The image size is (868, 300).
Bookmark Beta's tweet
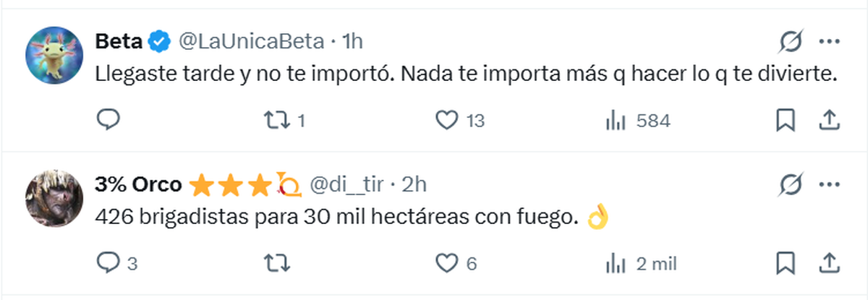tap(785, 120)
